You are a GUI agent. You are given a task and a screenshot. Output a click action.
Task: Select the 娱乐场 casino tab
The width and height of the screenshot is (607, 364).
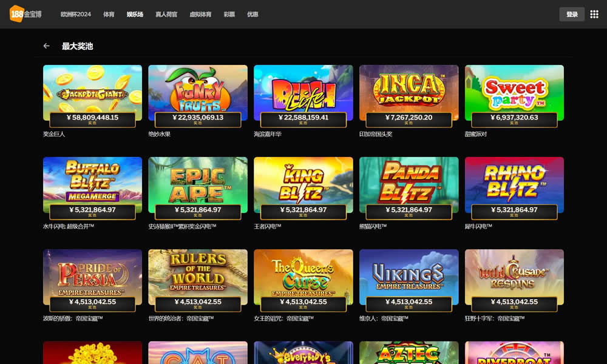click(x=135, y=15)
